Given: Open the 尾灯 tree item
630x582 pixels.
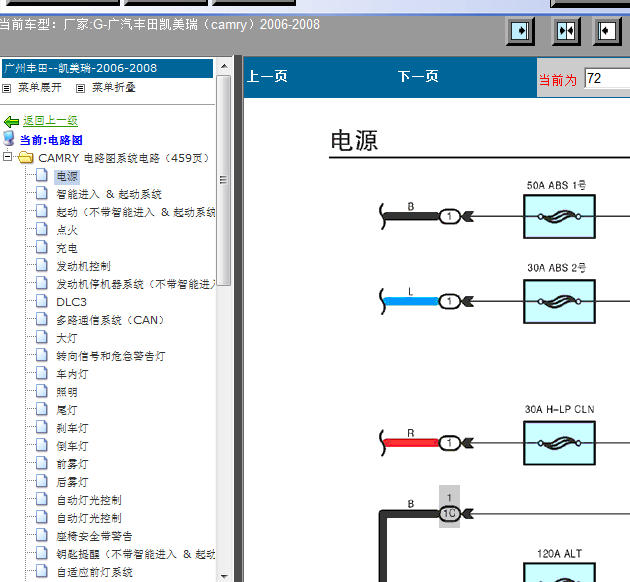Looking at the screenshot, I should tap(67, 410).
